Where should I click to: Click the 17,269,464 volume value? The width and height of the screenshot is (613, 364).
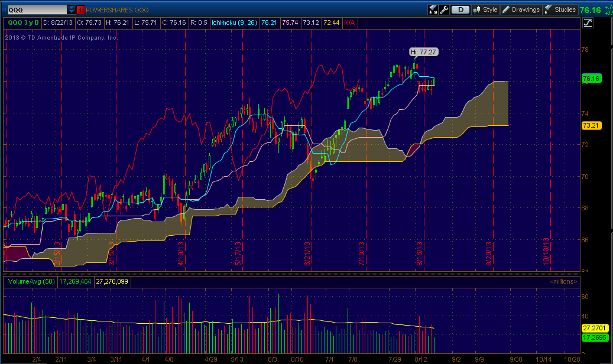point(75,281)
